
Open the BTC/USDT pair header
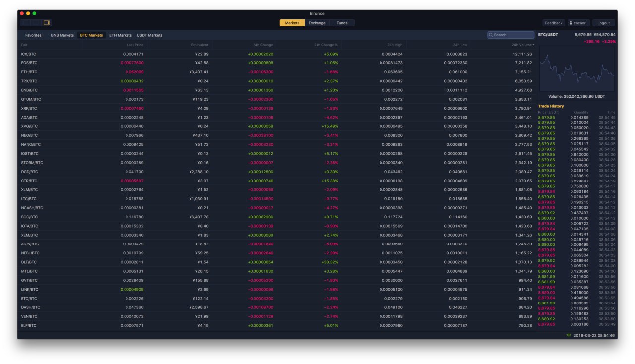coord(548,35)
